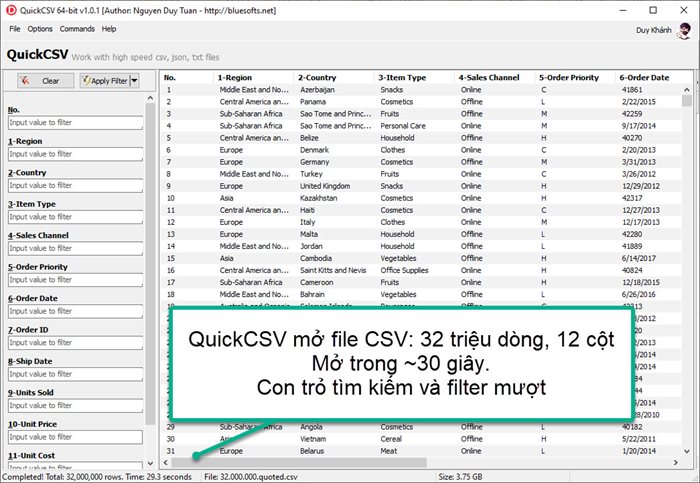700x483 pixels.
Task: Click the 3-Item Type column header
Action: (x=414, y=78)
